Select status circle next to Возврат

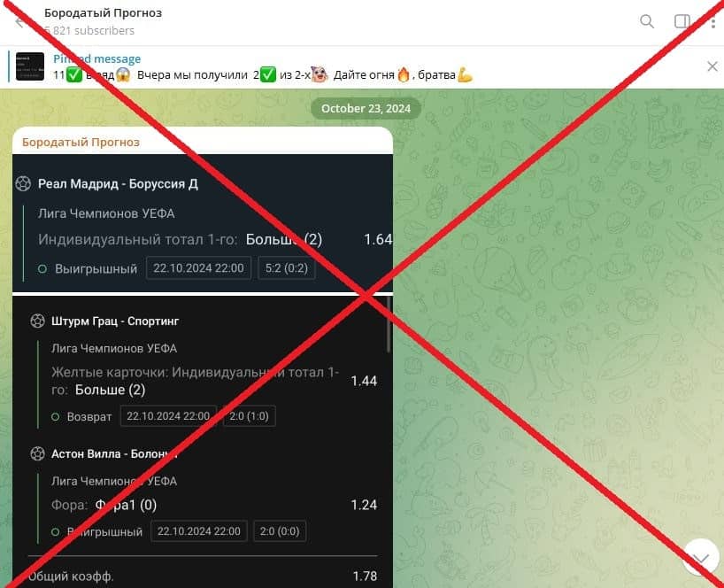tap(55, 416)
